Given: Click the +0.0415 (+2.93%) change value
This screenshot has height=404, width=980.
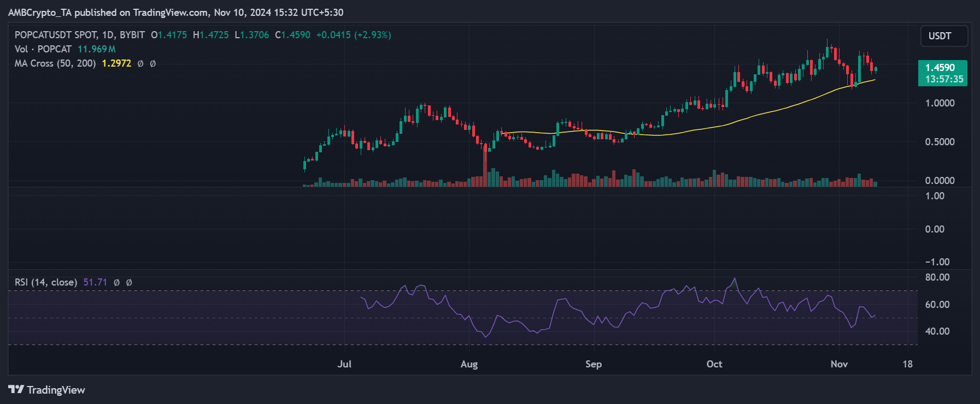Looking at the screenshot, I should point(354,35).
